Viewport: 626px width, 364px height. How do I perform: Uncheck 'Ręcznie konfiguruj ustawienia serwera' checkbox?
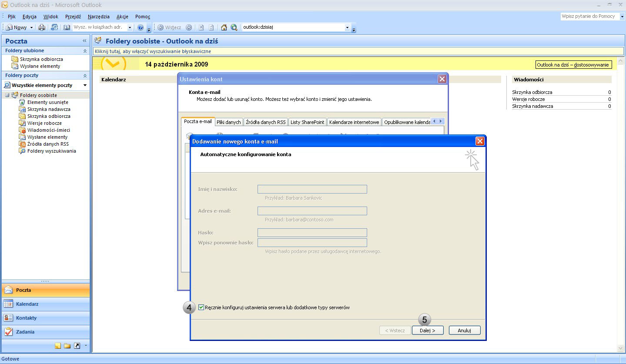(201, 307)
